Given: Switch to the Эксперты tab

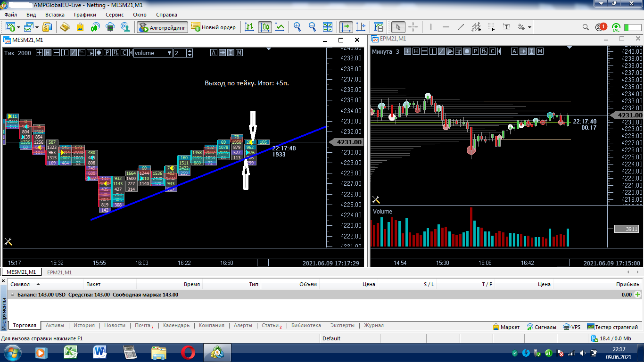Looking at the screenshot, I should [342, 325].
